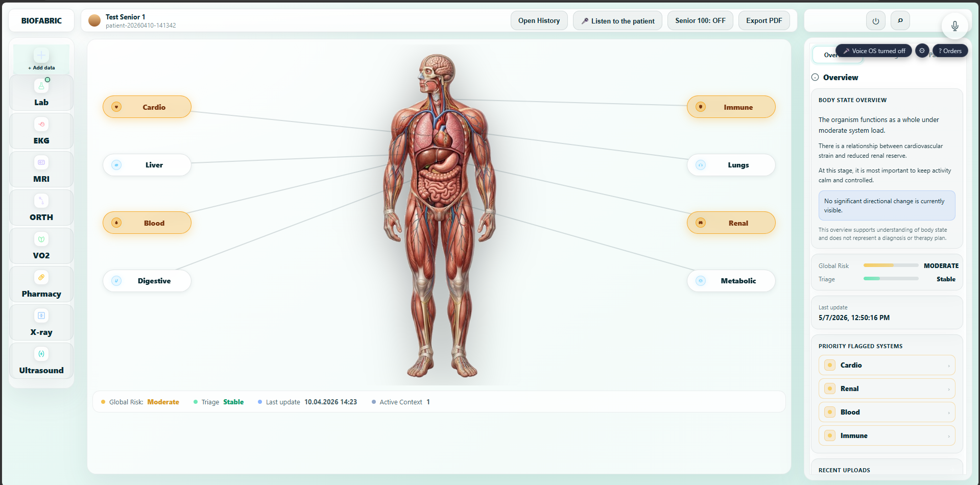The width and height of the screenshot is (980, 485).
Task: Select the Liver body system node
Action: click(147, 165)
